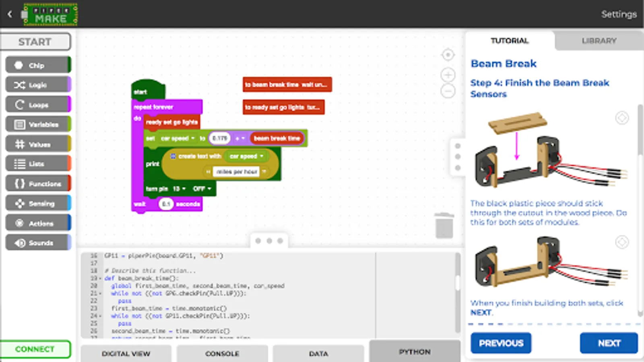644x362 pixels.
Task: Zoom out of the block workspace
Action: pos(448,91)
